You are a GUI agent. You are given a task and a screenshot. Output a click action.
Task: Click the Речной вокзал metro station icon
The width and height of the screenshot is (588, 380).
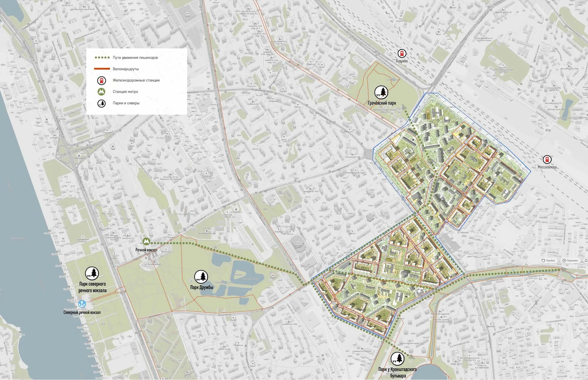pos(146,242)
